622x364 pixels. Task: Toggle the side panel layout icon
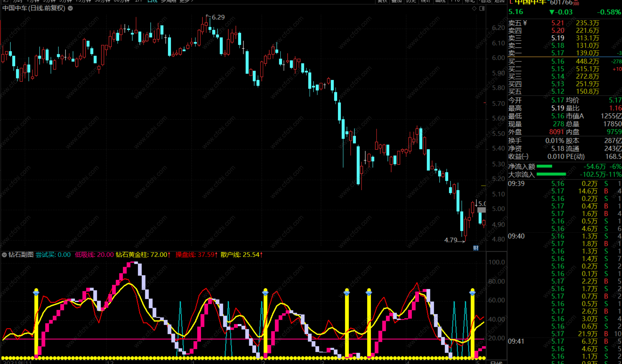(x=482, y=9)
